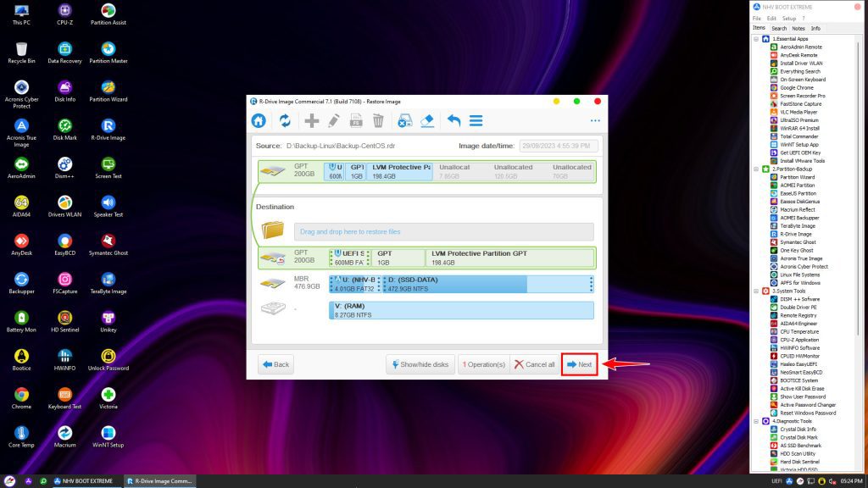Open the Unlock Password desktop icon

pos(108,359)
